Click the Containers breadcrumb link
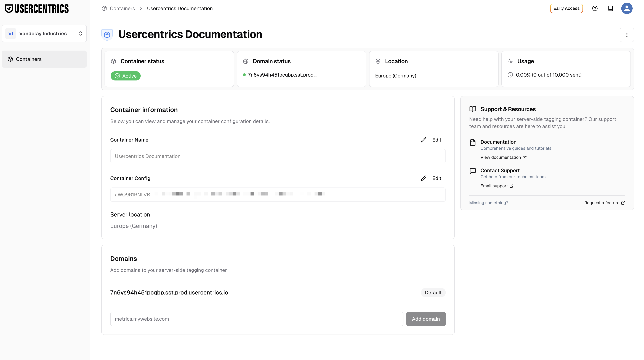Image resolution: width=644 pixels, height=360 pixels. point(122,8)
